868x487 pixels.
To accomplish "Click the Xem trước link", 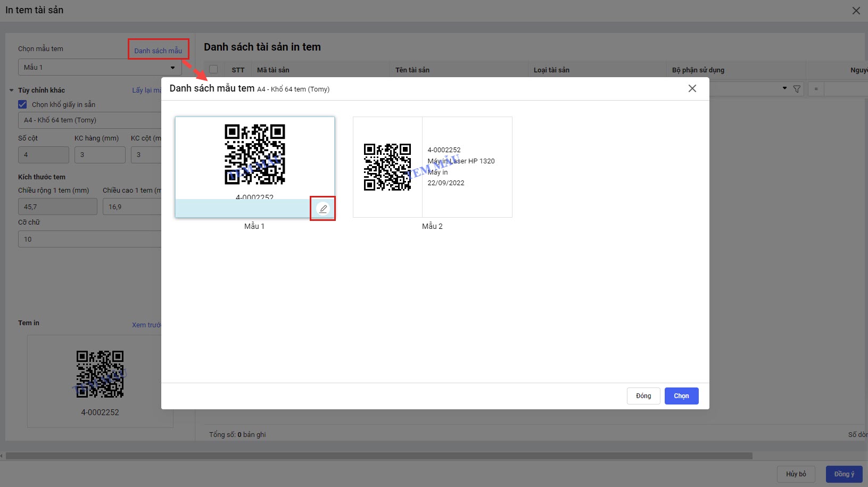I will pos(146,325).
